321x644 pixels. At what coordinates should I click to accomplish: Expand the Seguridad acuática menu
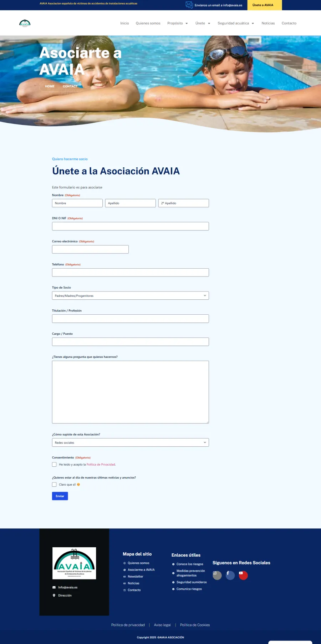236,23
